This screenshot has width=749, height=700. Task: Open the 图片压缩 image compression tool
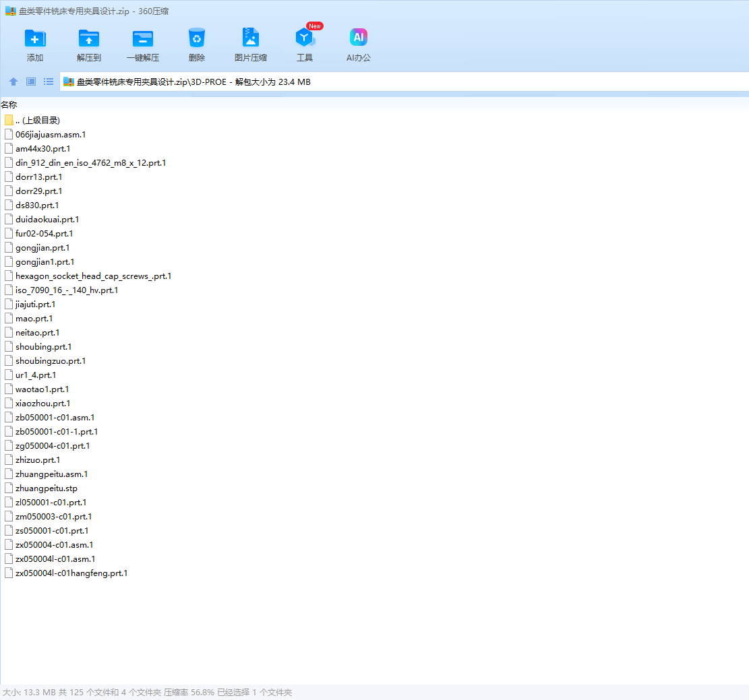[x=251, y=45]
